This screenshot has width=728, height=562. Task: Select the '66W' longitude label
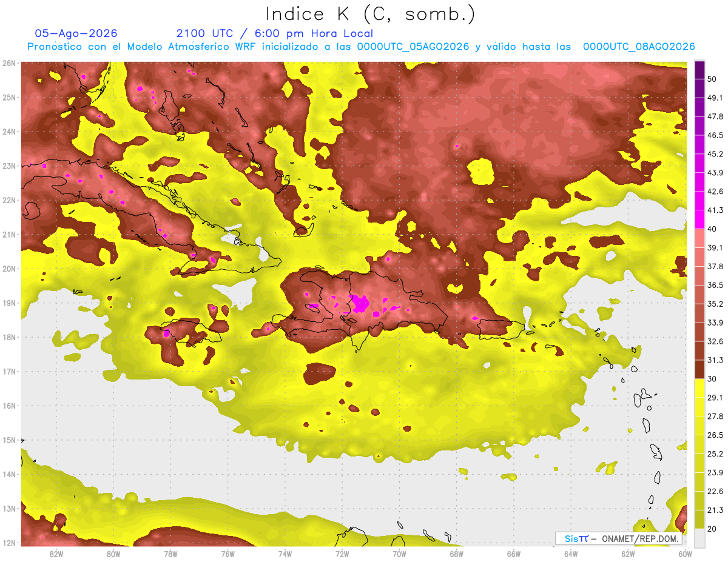[x=514, y=554]
